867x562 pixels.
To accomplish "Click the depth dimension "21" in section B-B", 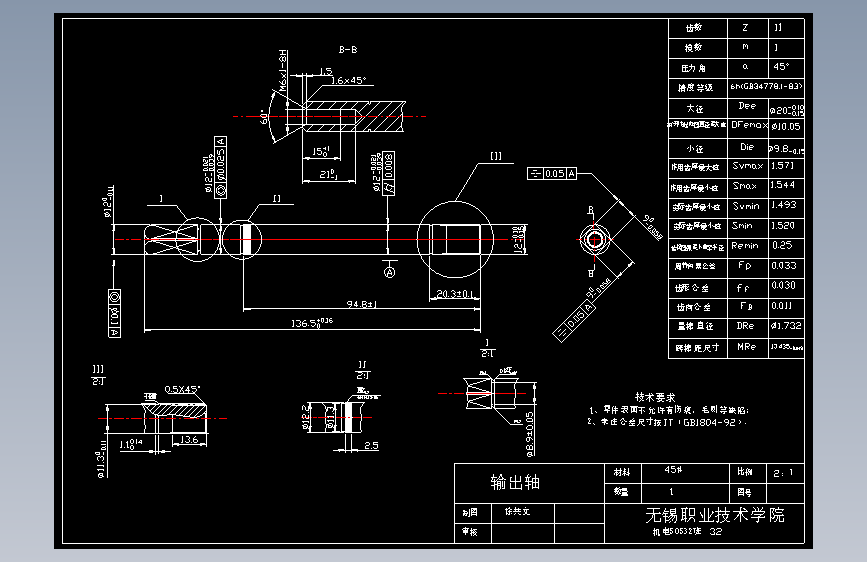I will tap(328, 175).
